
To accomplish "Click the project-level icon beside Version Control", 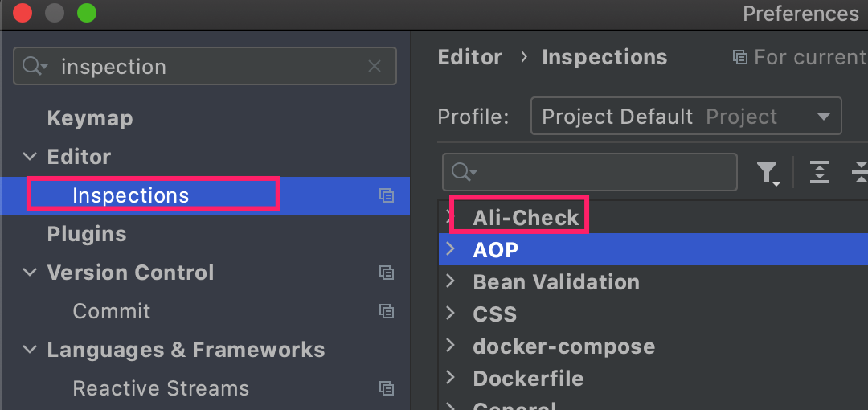I will (x=387, y=272).
